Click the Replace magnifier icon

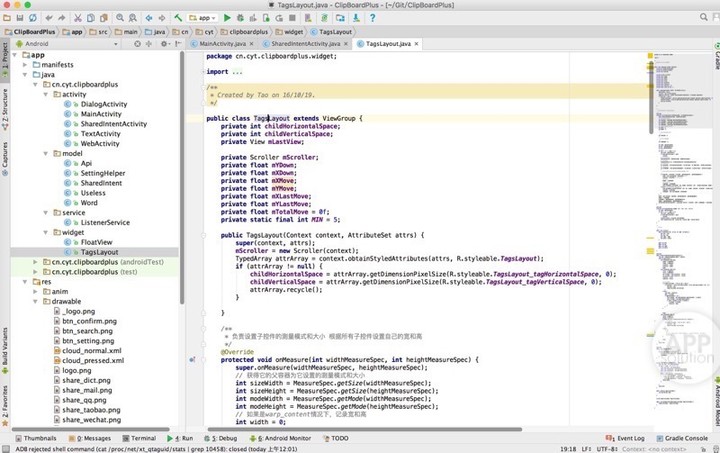[133, 18]
